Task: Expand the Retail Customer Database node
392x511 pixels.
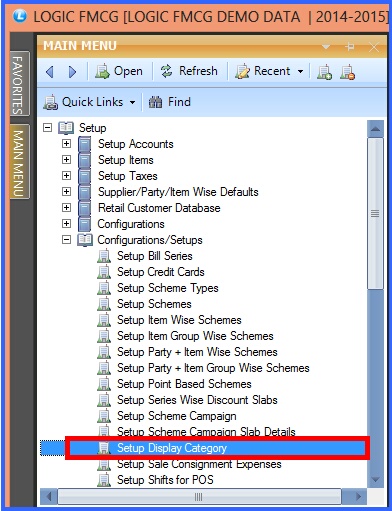Action: tap(67, 207)
